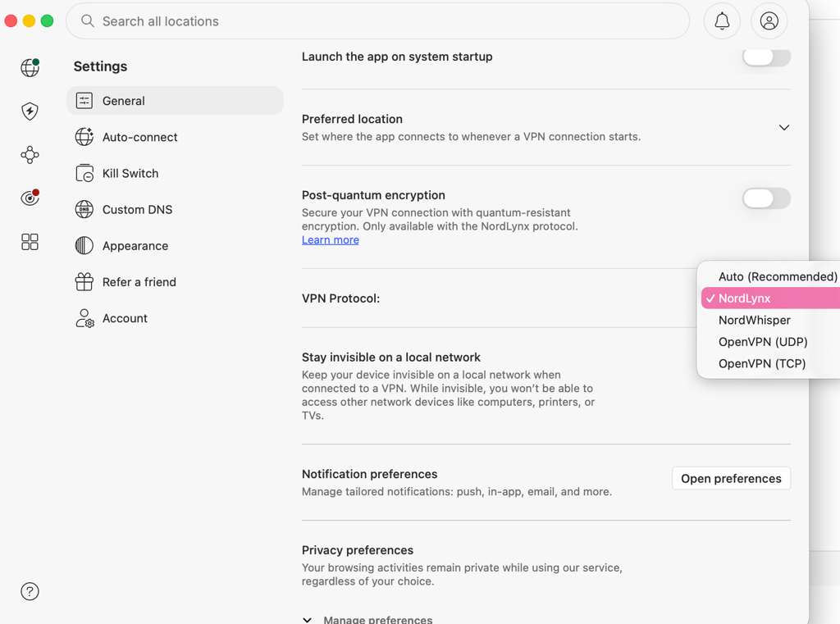Click the search magnifier icon
840x624 pixels.
pyautogui.click(x=87, y=20)
